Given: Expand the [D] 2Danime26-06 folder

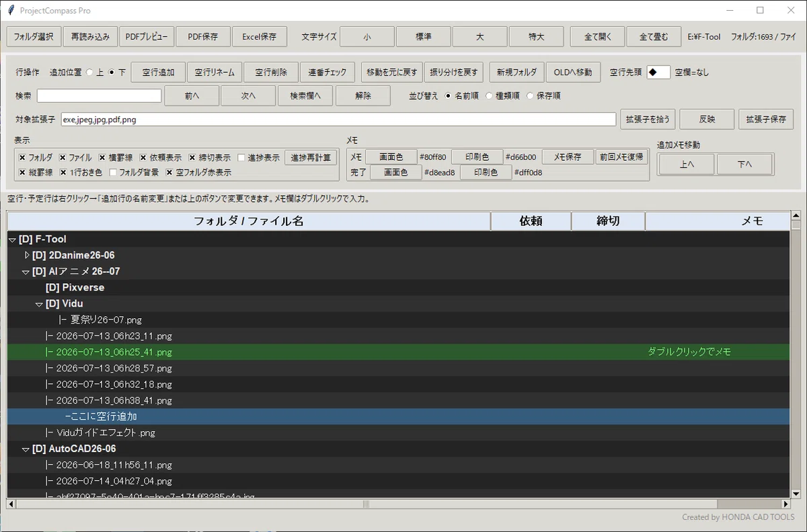Looking at the screenshot, I should tap(27, 256).
